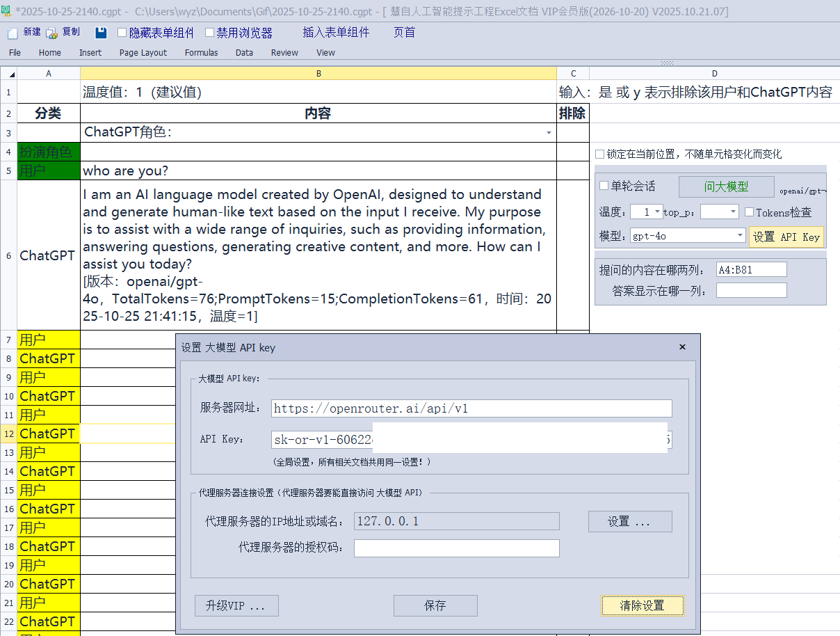Open the 模型 gpt-4o dropdown
This screenshot has height=636, width=840.
pyautogui.click(x=740, y=236)
